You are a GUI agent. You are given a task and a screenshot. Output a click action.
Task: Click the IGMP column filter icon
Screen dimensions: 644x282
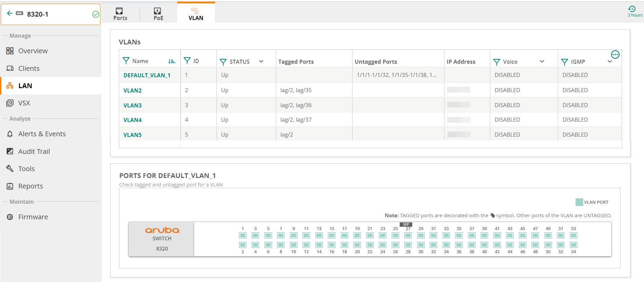point(565,62)
